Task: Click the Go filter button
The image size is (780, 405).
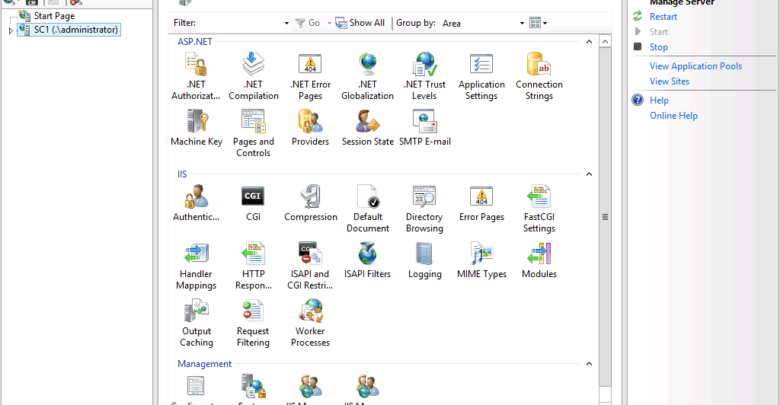Action: (x=308, y=23)
